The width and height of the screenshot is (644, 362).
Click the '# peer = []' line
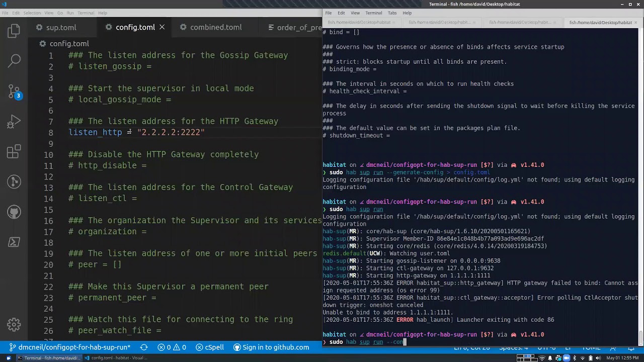[x=95, y=264]
